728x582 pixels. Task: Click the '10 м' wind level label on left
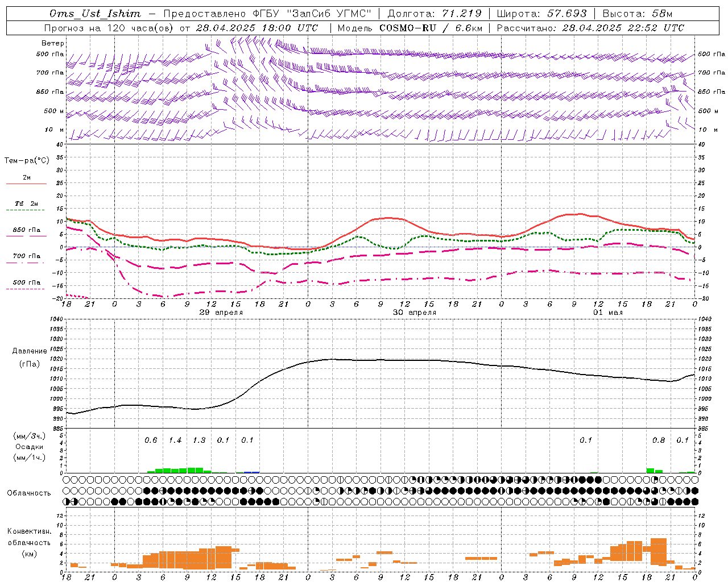[x=55, y=130]
